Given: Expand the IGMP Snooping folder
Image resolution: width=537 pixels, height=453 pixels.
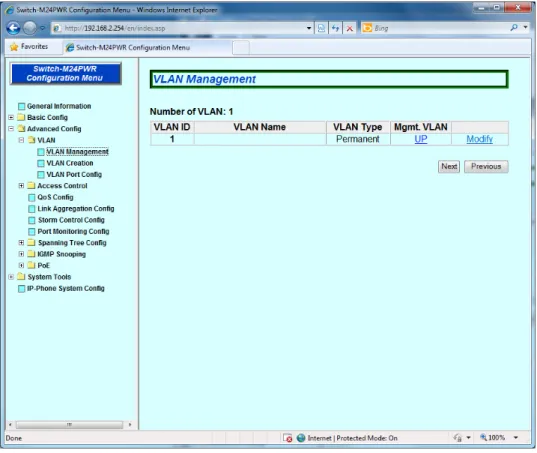Looking at the screenshot, I should point(21,254).
